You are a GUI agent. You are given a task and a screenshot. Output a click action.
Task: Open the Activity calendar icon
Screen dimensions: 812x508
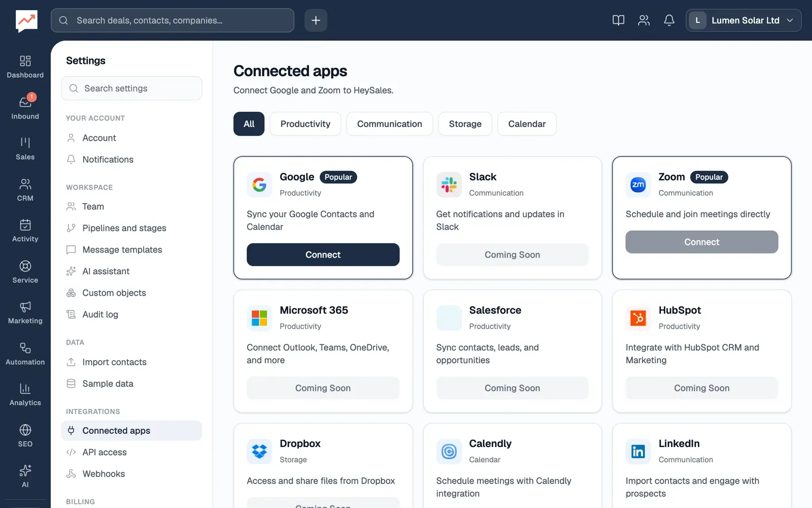pyautogui.click(x=25, y=231)
